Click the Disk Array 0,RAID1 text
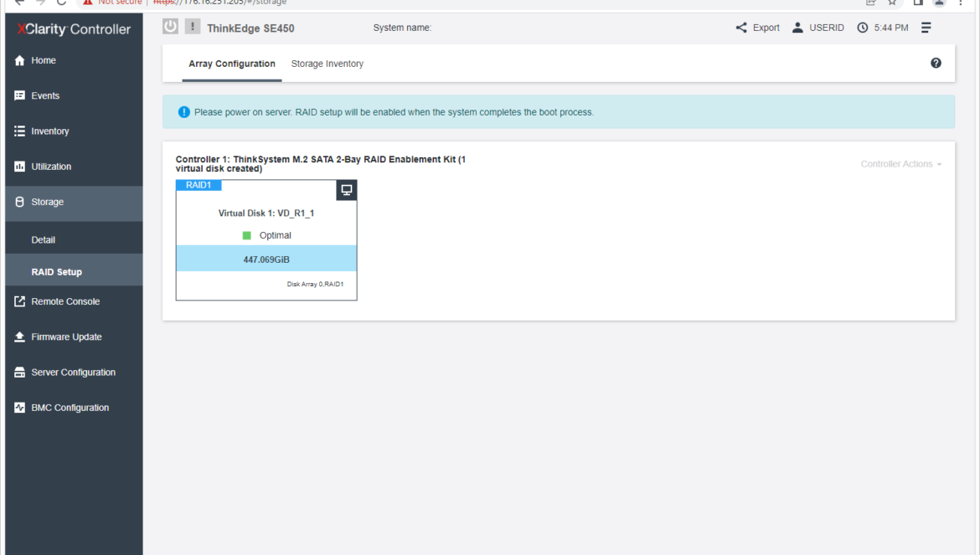This screenshot has width=980, height=555. [315, 284]
